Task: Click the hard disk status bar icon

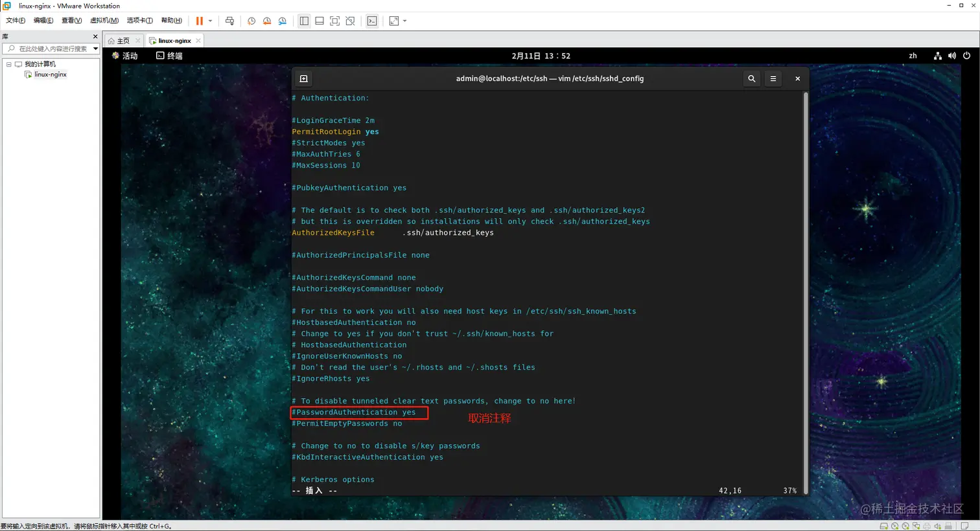Action: coord(883,526)
